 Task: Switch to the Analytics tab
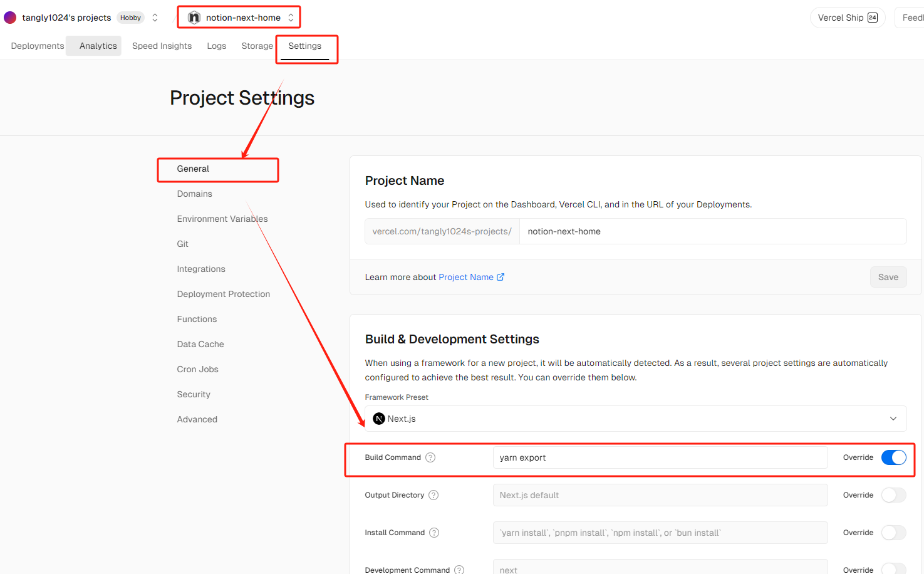click(98, 46)
